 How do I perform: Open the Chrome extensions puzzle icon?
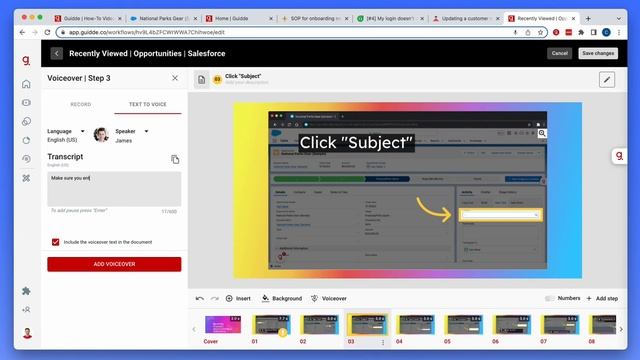[581, 32]
